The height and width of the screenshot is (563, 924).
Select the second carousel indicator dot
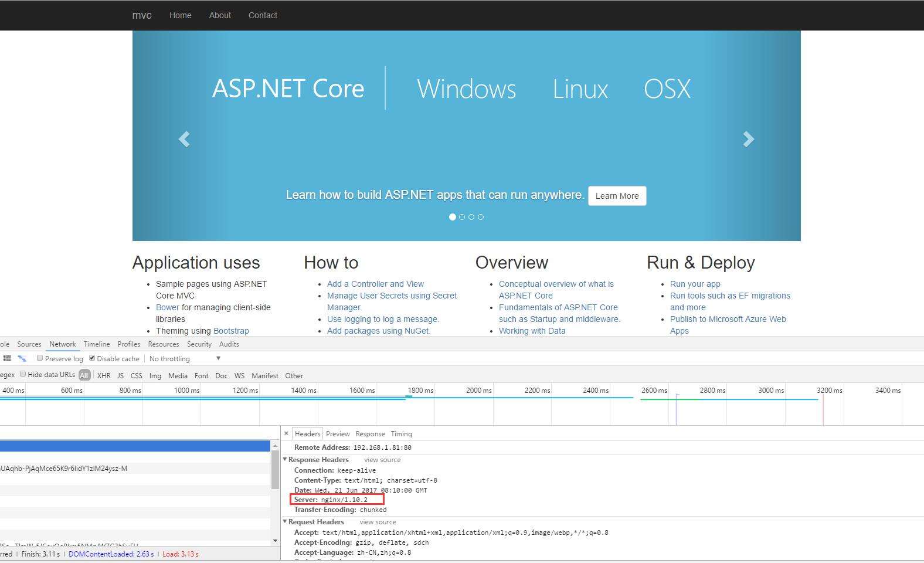(x=462, y=217)
